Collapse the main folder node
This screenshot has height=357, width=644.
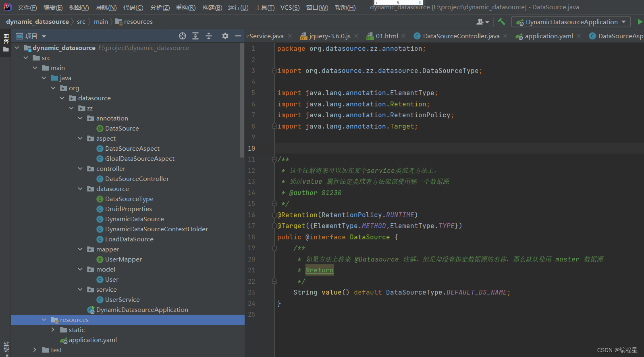click(35, 68)
